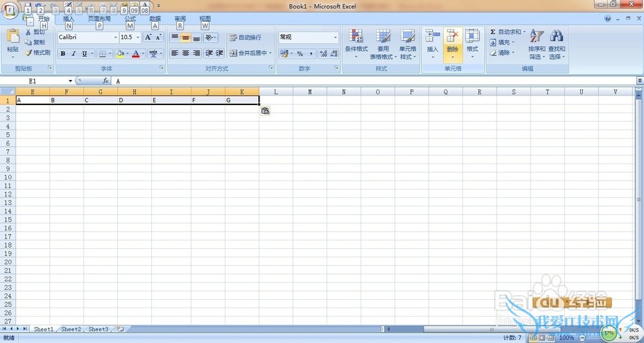Image resolution: width=644 pixels, height=343 pixels.
Task: Toggle center horizontal alignment
Action: pyautogui.click(x=185, y=53)
